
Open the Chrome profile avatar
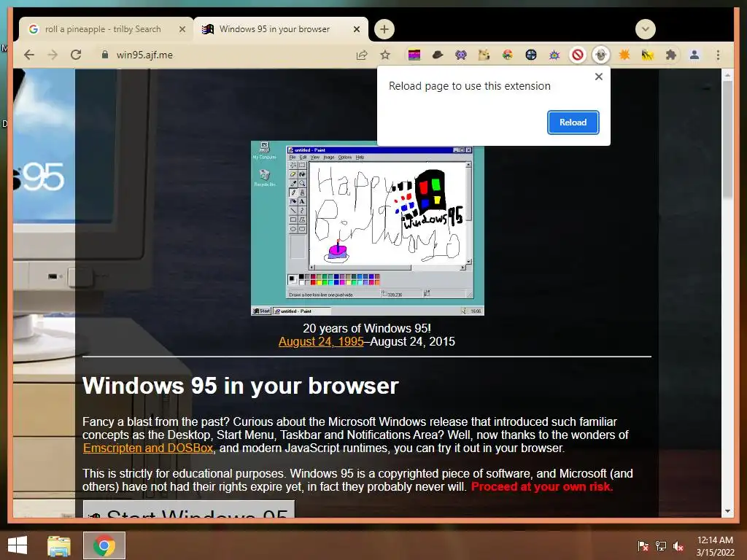pos(694,55)
